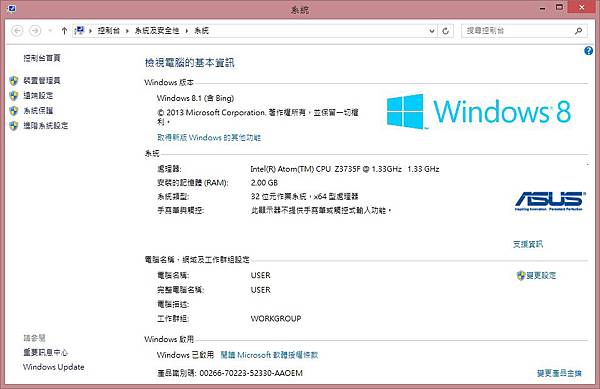600x389 pixels.
Task: Click the Forward navigation arrow
Action: 35,31
